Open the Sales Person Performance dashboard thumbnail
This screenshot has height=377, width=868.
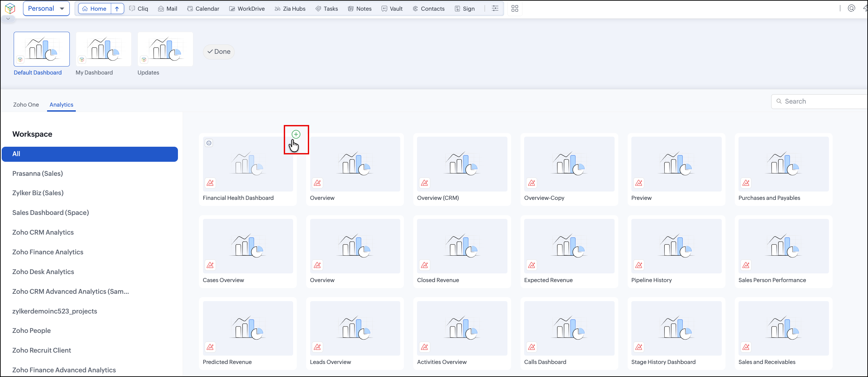point(784,246)
